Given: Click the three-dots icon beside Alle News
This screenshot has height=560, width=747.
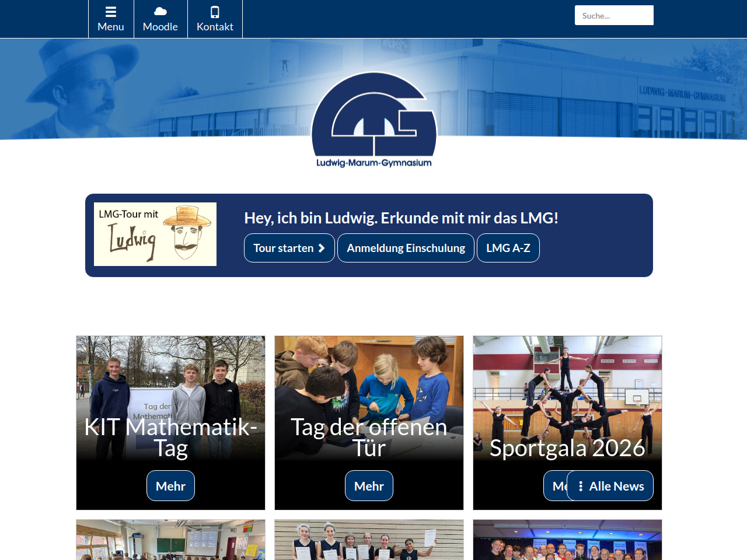Looking at the screenshot, I should [581, 486].
